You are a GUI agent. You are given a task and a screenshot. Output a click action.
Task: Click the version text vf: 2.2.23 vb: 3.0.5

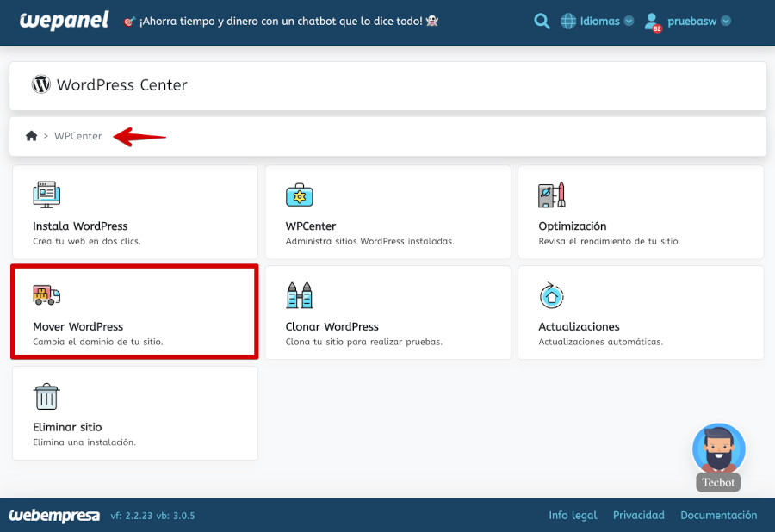152,515
